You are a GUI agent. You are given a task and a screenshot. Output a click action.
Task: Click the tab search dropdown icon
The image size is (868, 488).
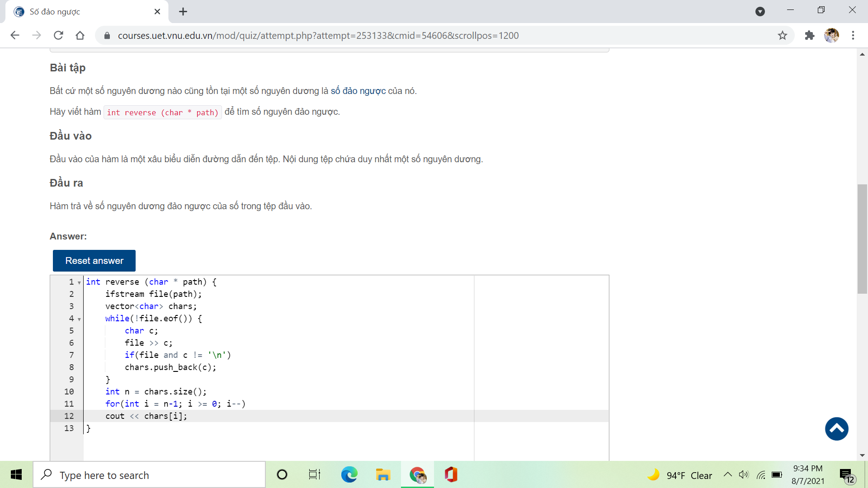click(x=760, y=12)
